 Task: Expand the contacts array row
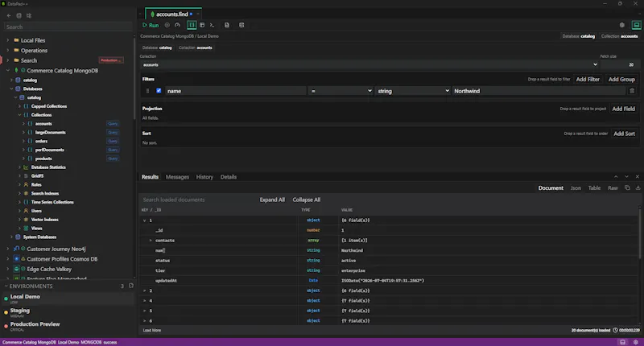pos(151,240)
